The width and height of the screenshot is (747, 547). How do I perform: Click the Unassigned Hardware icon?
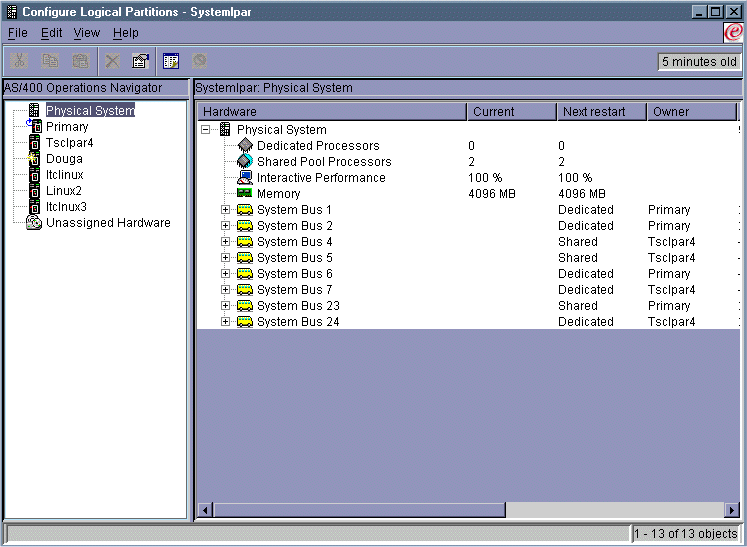click(34, 223)
